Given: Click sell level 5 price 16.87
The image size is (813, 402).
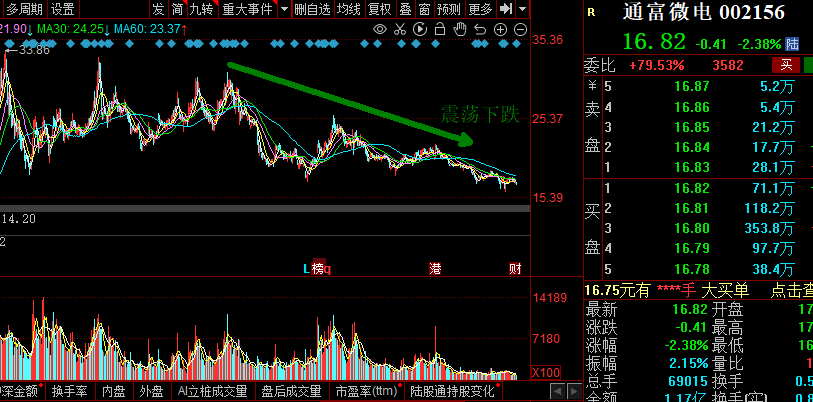Looking at the screenshot, I should click(692, 86).
